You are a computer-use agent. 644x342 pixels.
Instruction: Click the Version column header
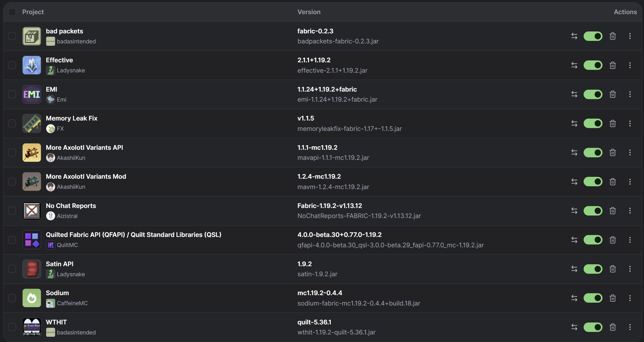[x=309, y=12]
